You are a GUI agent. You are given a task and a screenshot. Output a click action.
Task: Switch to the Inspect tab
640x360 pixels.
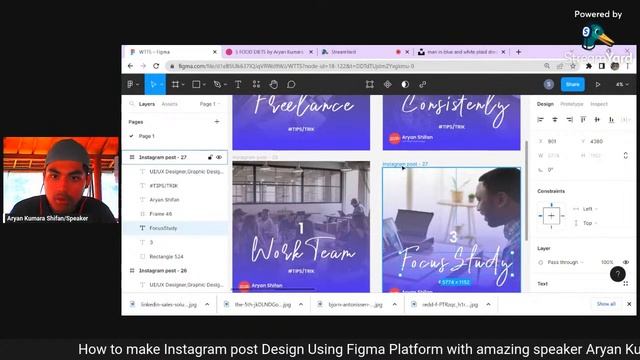[599, 104]
